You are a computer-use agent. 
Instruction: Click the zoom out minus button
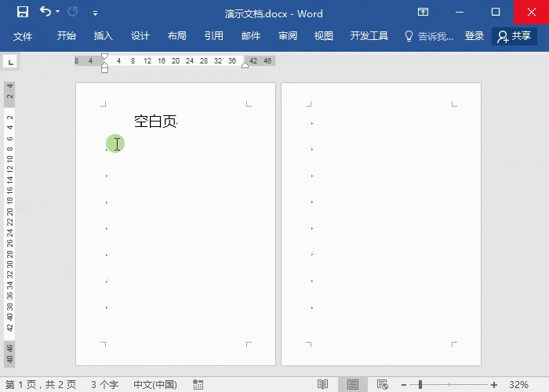click(x=404, y=385)
